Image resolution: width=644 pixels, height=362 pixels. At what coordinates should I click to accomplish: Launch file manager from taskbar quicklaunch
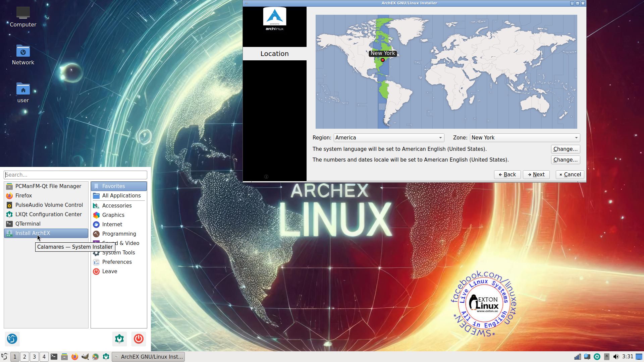click(x=64, y=357)
